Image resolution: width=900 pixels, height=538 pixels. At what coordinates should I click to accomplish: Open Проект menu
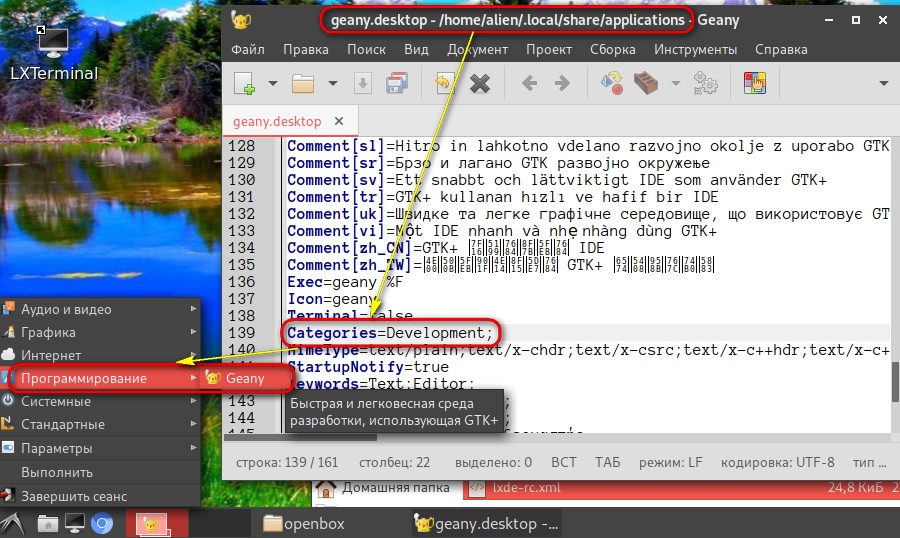tap(549, 49)
